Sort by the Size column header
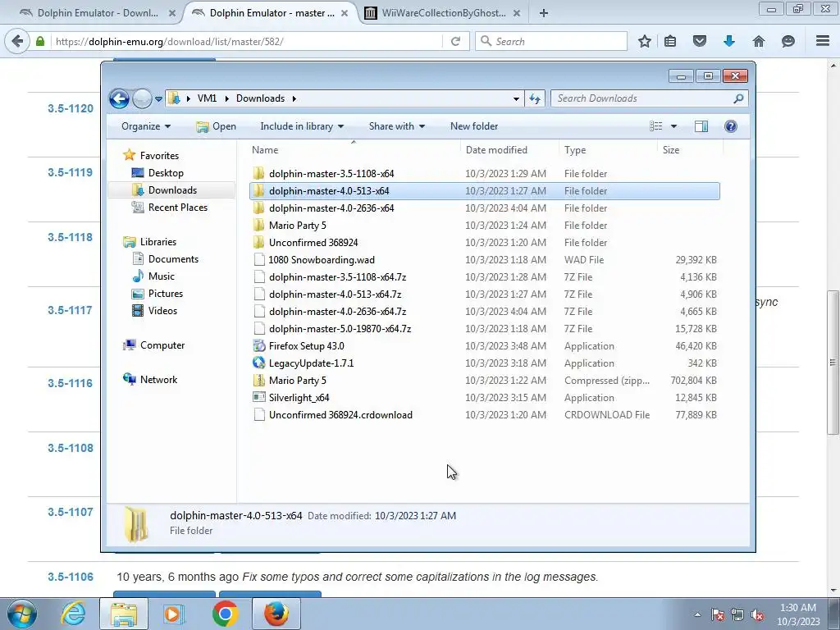Screen dimensions: 840x630 [x=689, y=150]
